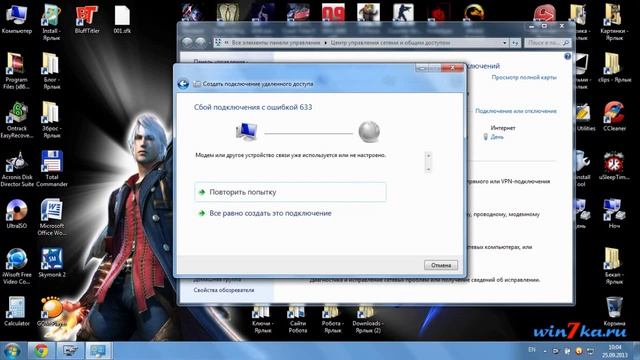Viewport: 640px width, 360px height.
Task: Launch Acronis Disk Director Suite
Action: click(16, 169)
